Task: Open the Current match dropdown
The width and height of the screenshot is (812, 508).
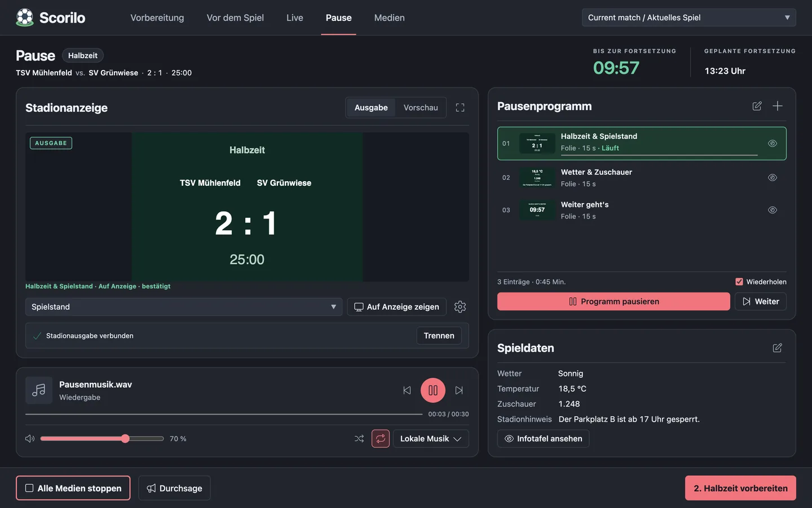Action: tap(689, 17)
